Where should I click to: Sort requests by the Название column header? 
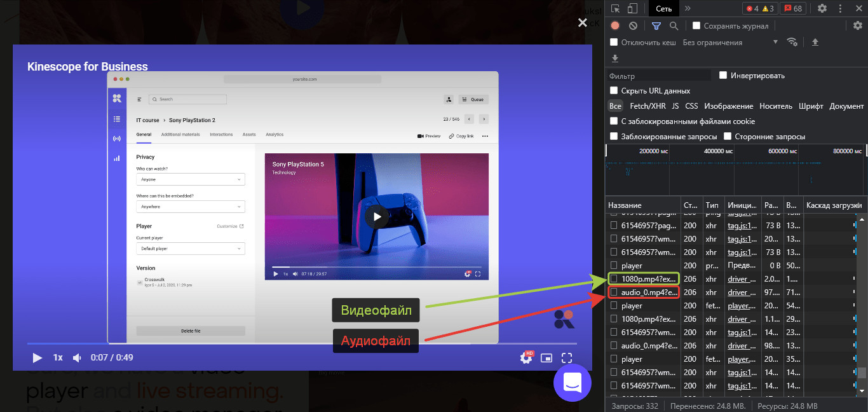click(x=642, y=205)
